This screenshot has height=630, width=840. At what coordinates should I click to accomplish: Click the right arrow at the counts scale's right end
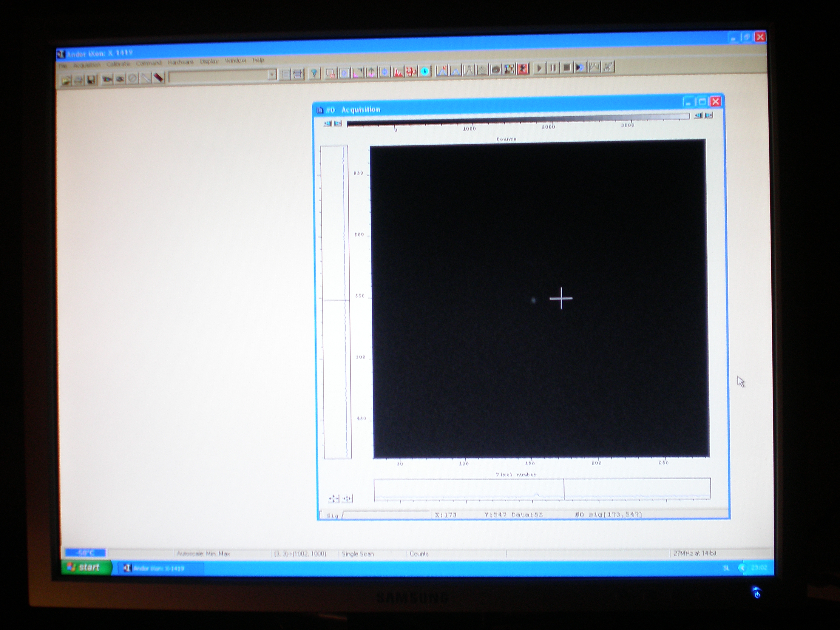pos(709,115)
